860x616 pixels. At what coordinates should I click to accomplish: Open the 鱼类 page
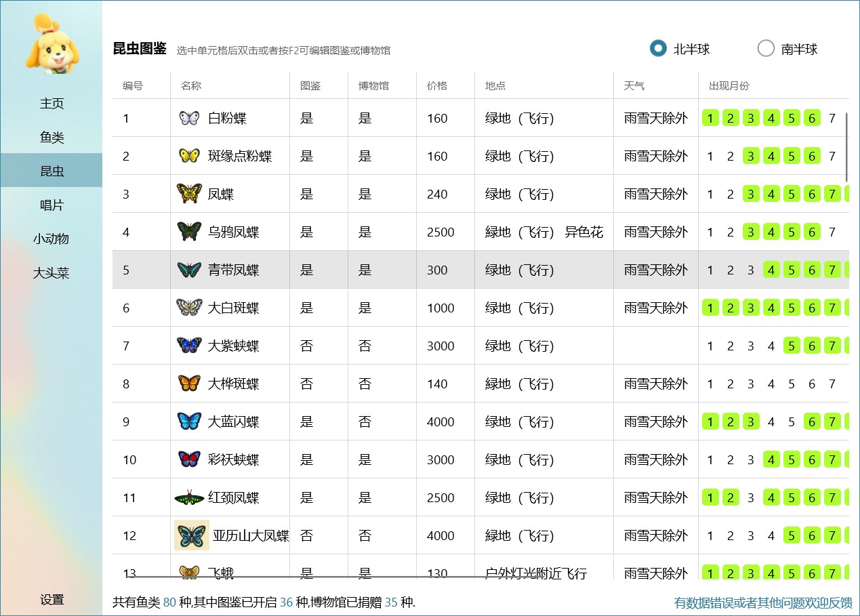coord(52,137)
